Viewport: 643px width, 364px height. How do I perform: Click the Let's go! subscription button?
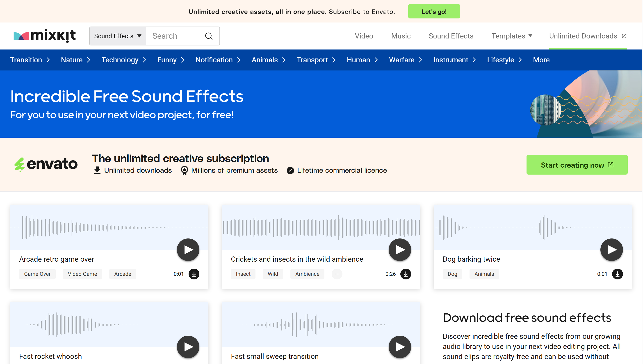(434, 11)
